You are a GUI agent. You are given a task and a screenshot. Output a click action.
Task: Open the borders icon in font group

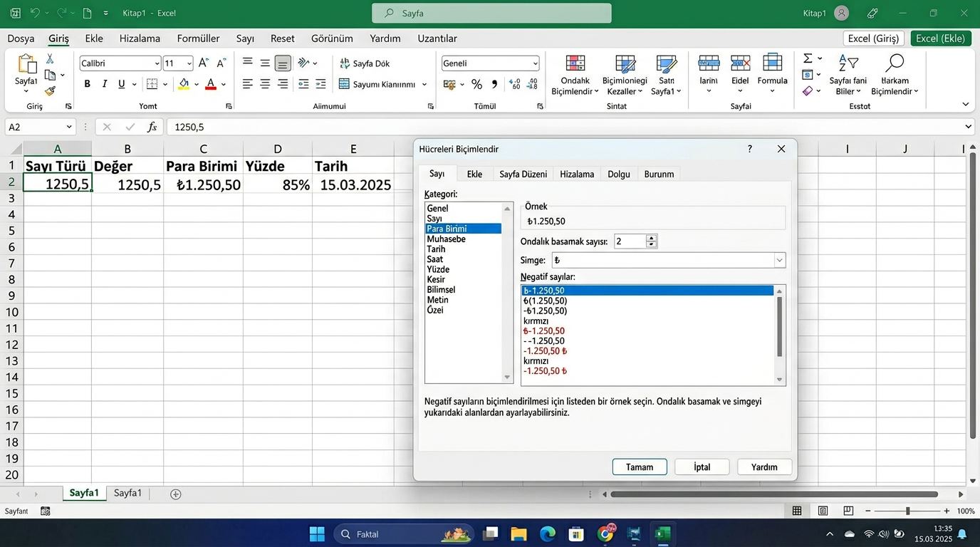pyautogui.click(x=152, y=84)
